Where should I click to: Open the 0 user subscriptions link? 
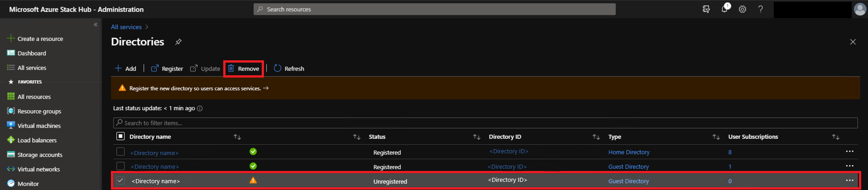[x=730, y=181]
